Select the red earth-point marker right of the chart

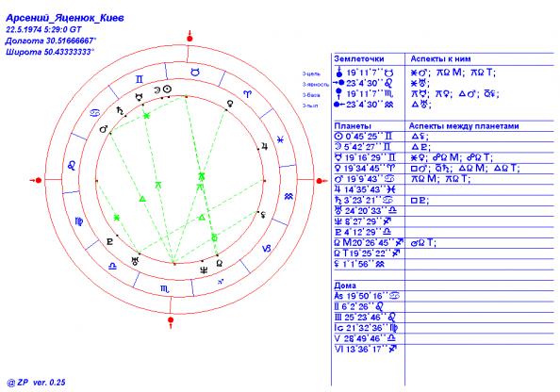[x=321, y=181]
